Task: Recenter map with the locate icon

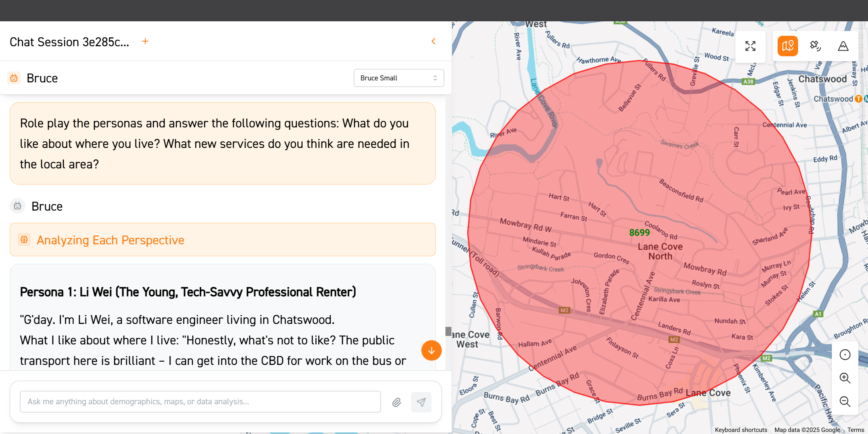Action: point(845,355)
